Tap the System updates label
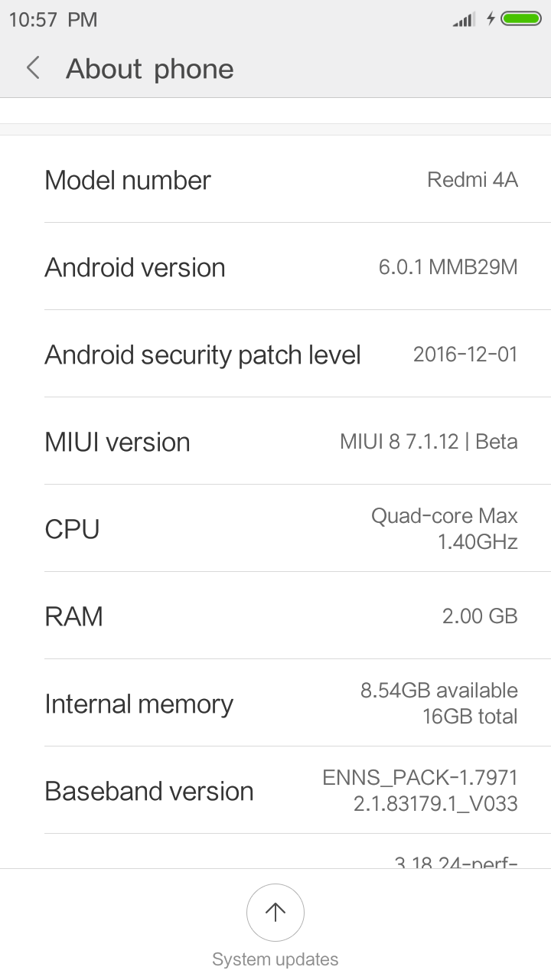The image size is (551, 980). tap(275, 959)
